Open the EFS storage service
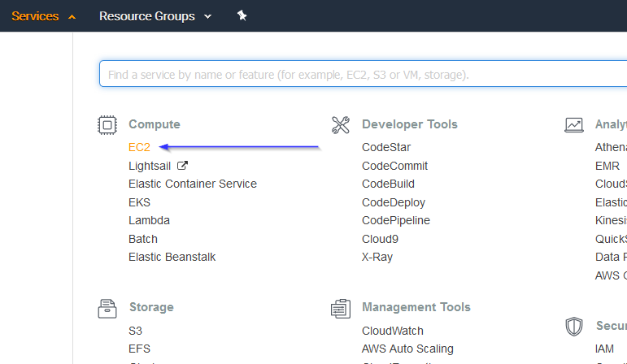 (139, 349)
